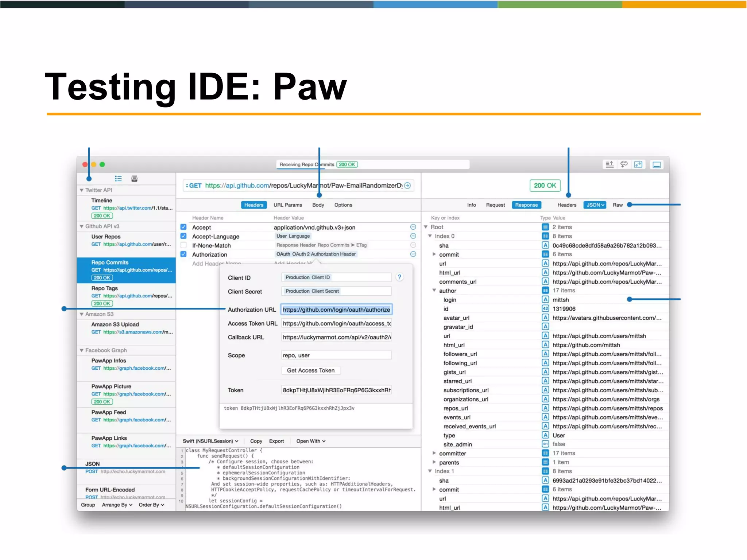
Task: Select the Timeline request under Twitter API
Action: pyautogui.click(x=126, y=208)
